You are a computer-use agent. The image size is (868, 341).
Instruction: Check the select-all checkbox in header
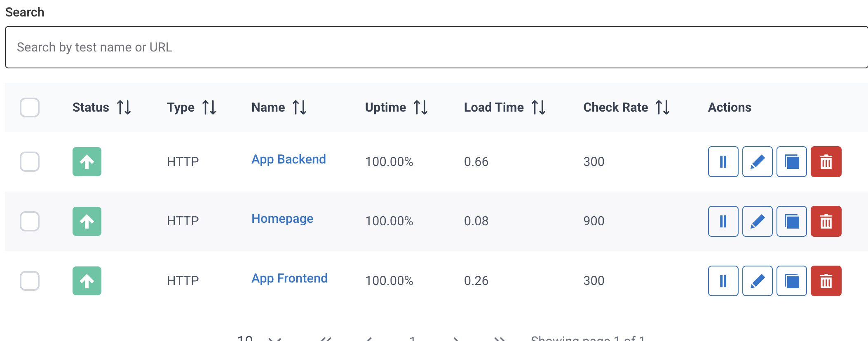point(30,107)
